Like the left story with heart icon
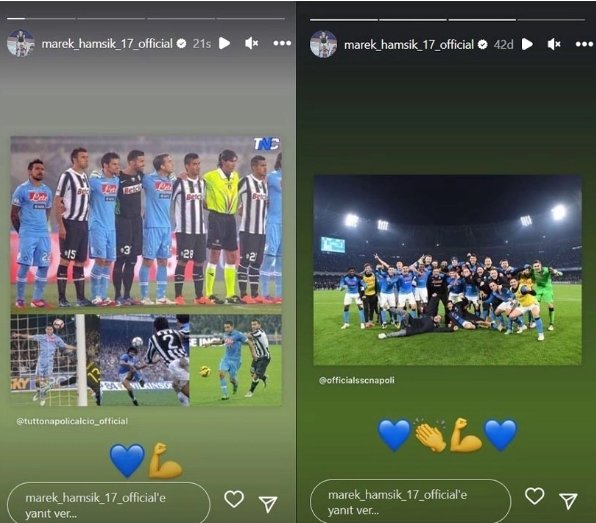 click(234, 499)
